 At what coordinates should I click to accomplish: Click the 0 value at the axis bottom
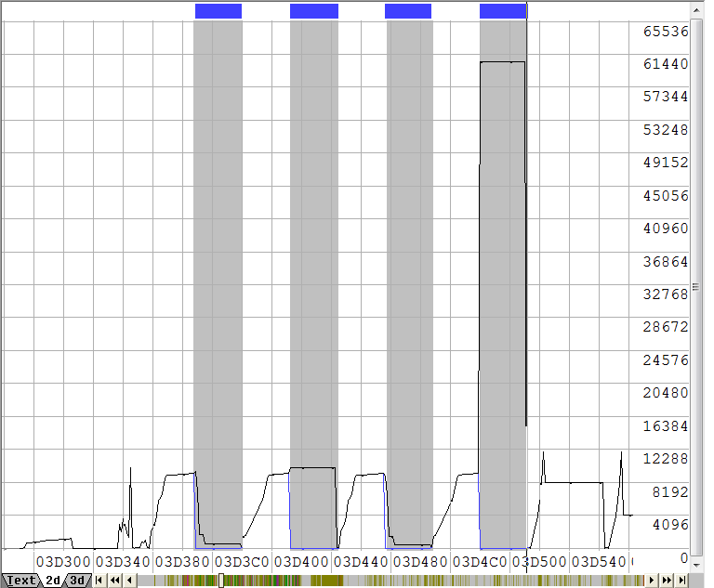684,558
